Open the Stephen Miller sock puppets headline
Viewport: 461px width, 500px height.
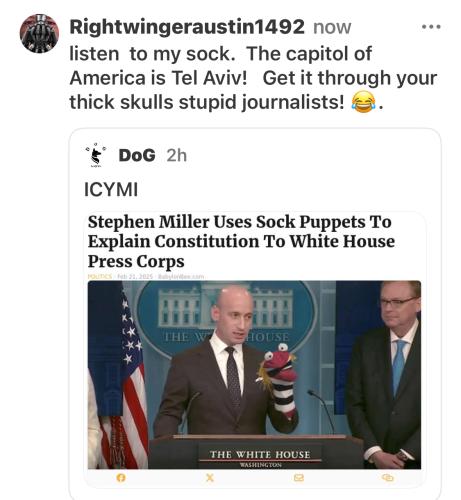pyautogui.click(x=241, y=241)
